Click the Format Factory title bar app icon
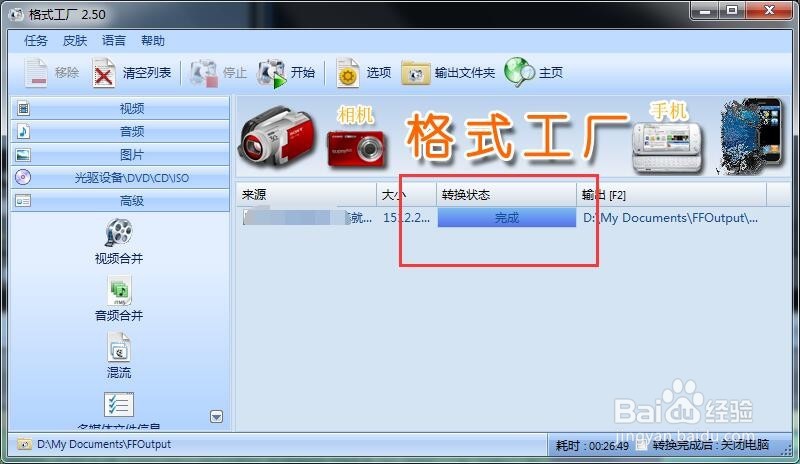 pyautogui.click(x=16, y=14)
